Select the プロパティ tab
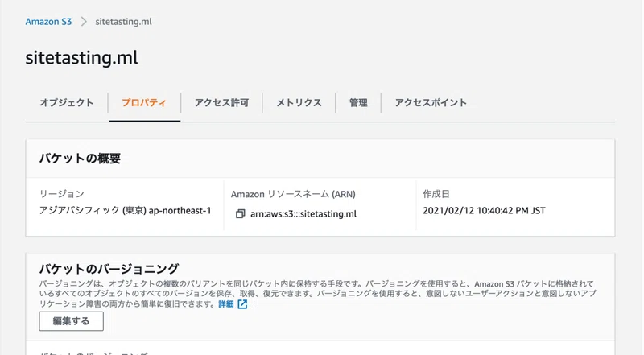Viewport: 644px width, 355px height. (x=144, y=103)
